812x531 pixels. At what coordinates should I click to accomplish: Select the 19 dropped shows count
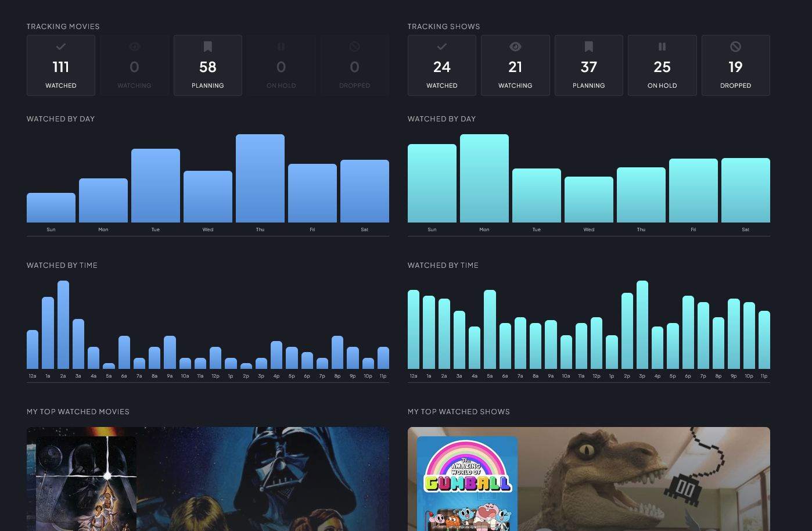coord(736,67)
